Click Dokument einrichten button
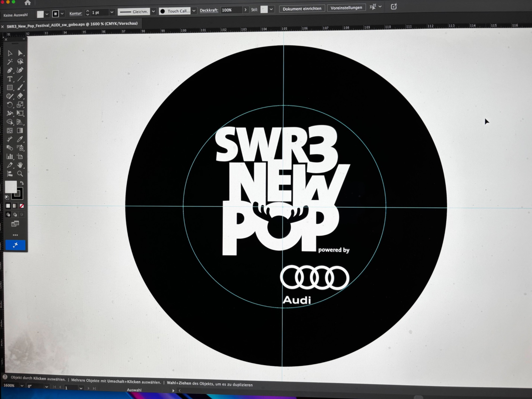The height and width of the screenshot is (399, 532). point(302,9)
